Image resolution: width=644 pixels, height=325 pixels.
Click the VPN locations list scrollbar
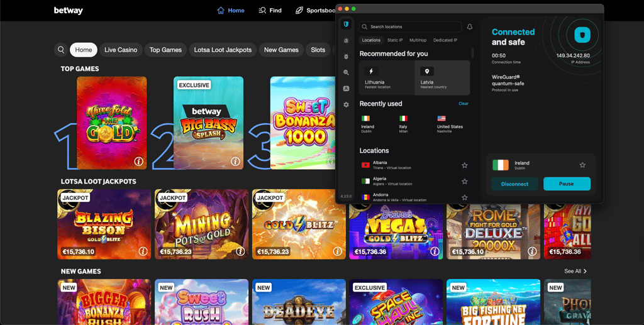[472, 53]
